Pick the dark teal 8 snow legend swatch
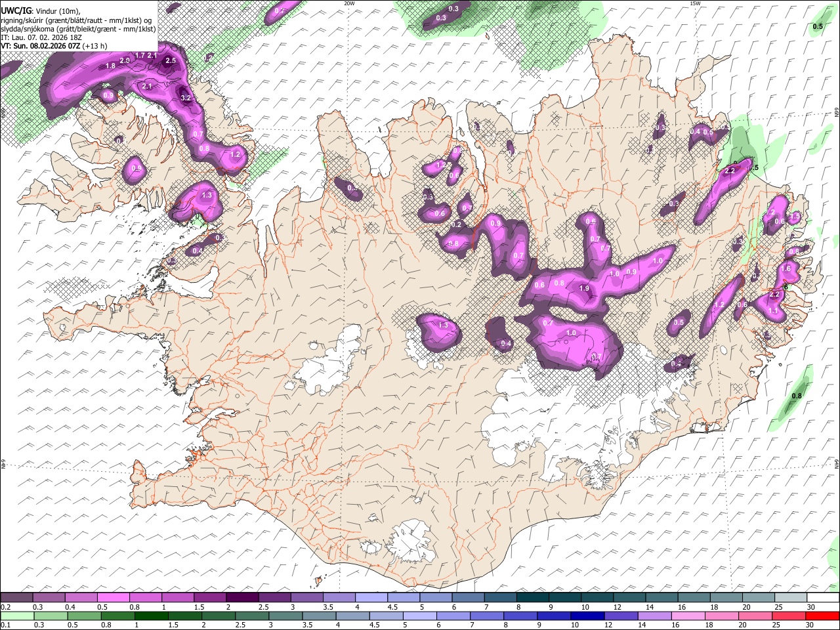 tap(532, 597)
